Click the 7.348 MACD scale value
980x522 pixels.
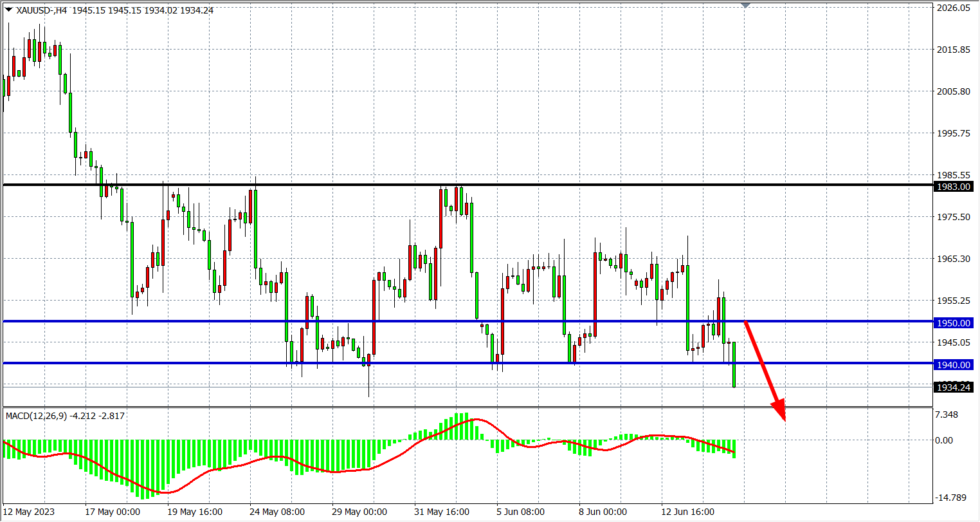pos(948,415)
